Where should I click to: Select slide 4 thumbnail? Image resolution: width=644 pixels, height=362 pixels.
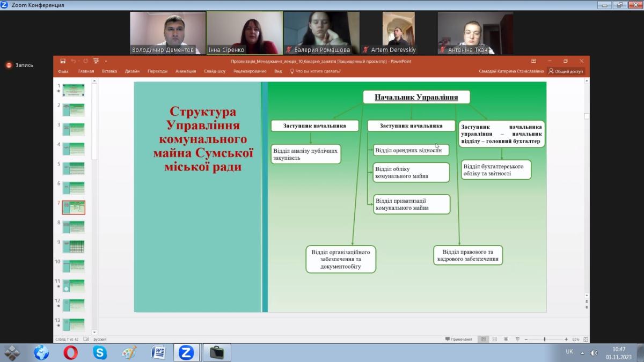74,149
